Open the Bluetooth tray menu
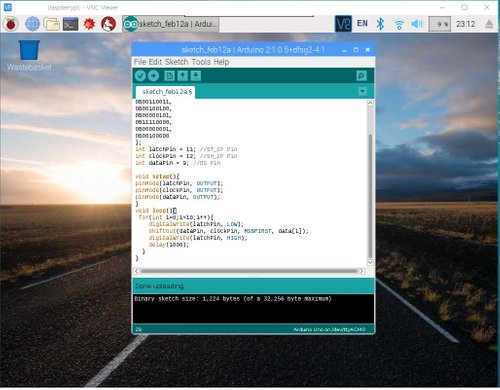The height and width of the screenshot is (390, 500). pos(380,24)
